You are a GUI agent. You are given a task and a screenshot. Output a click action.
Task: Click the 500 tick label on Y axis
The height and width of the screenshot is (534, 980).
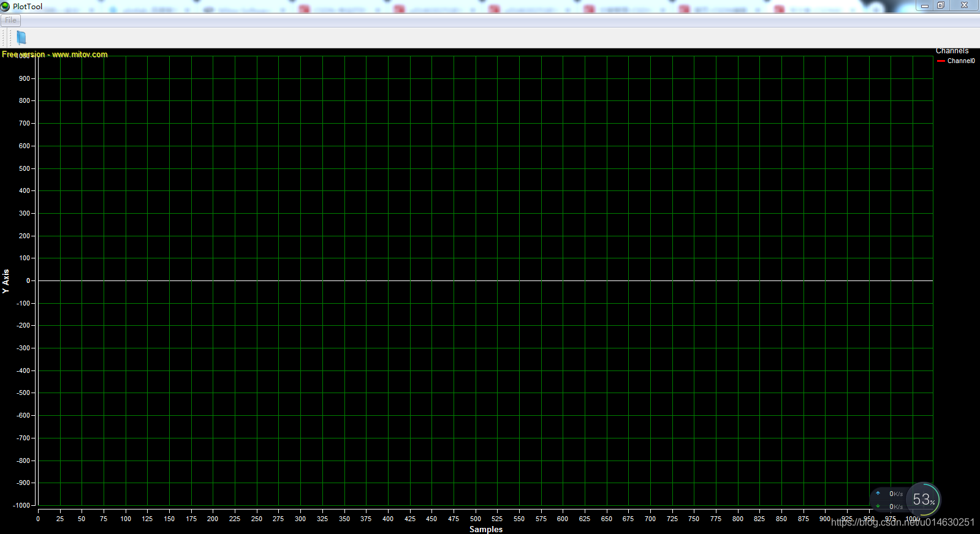[25, 168]
